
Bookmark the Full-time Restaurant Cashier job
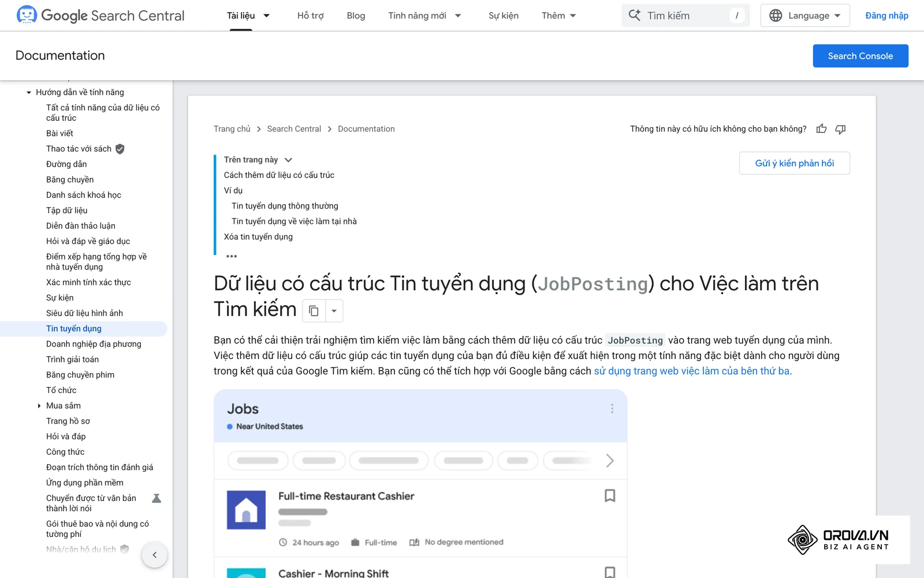point(610,496)
